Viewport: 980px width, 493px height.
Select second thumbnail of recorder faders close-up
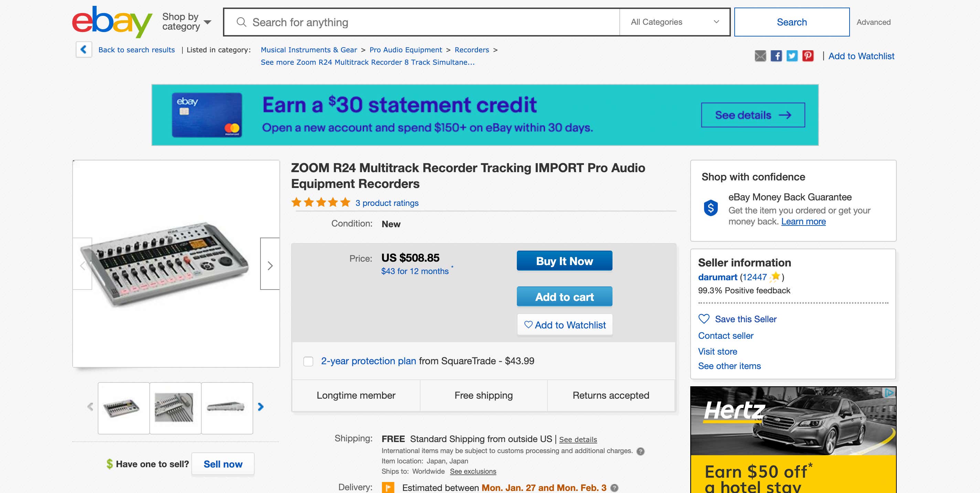coord(175,408)
